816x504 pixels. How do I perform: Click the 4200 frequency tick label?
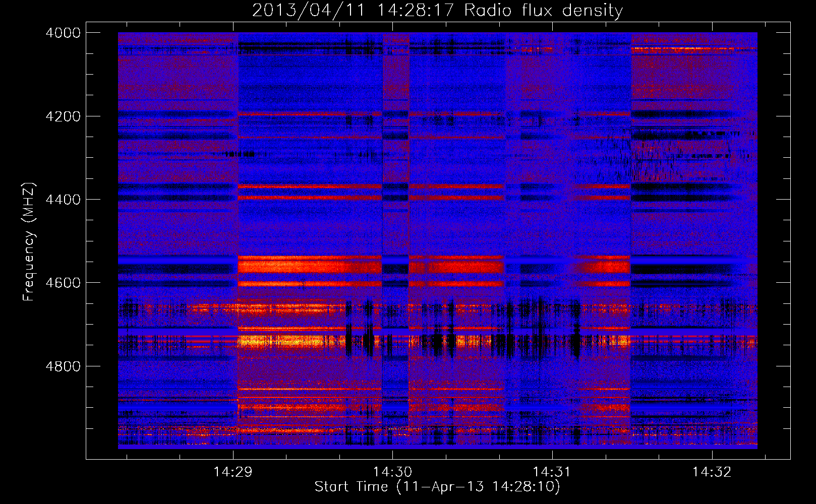click(x=63, y=116)
